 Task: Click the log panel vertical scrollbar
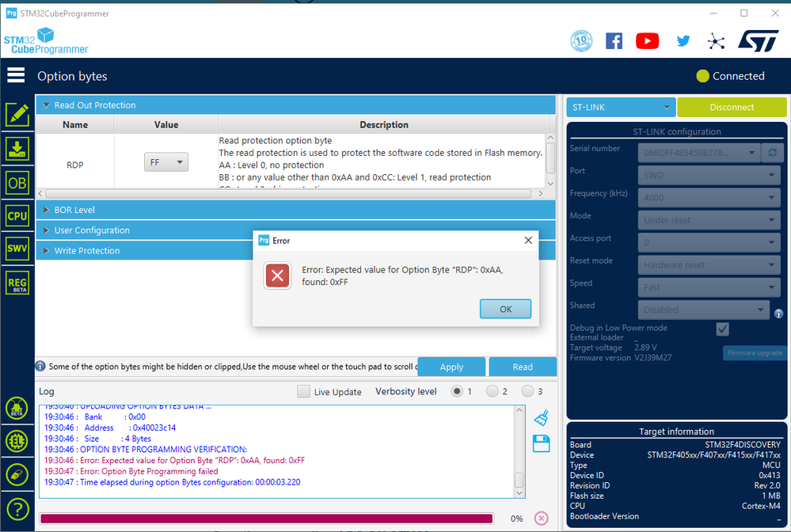coord(519,452)
